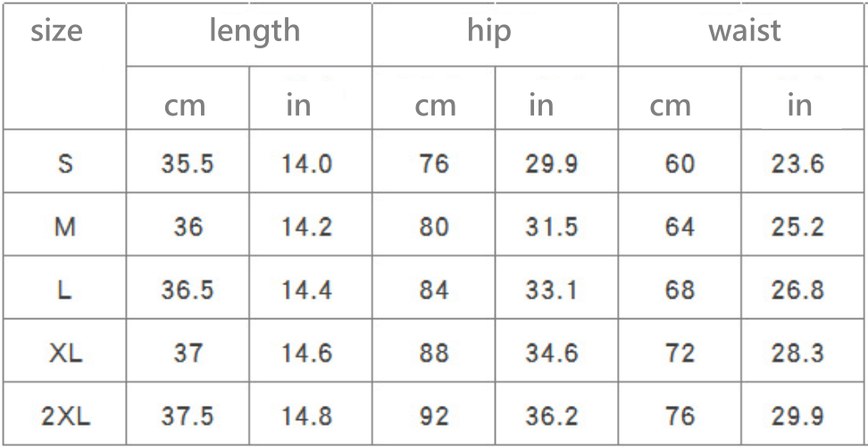Click the "hip" column header
This screenshot has width=868, height=447.
point(489,31)
